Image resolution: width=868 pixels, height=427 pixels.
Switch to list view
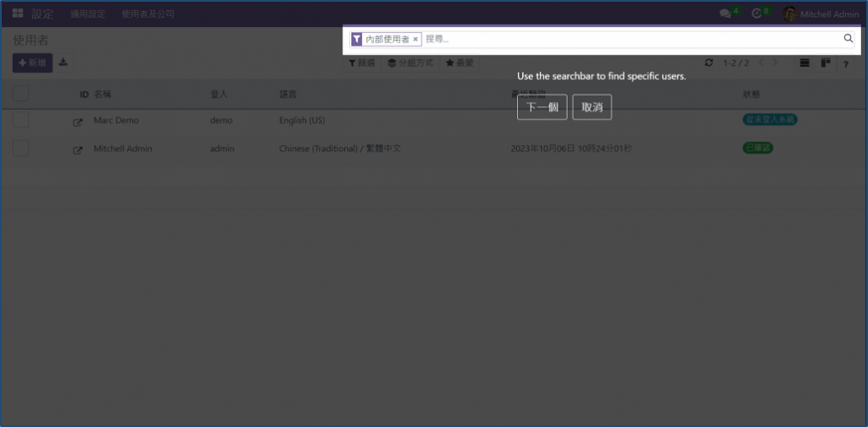pyautogui.click(x=805, y=63)
